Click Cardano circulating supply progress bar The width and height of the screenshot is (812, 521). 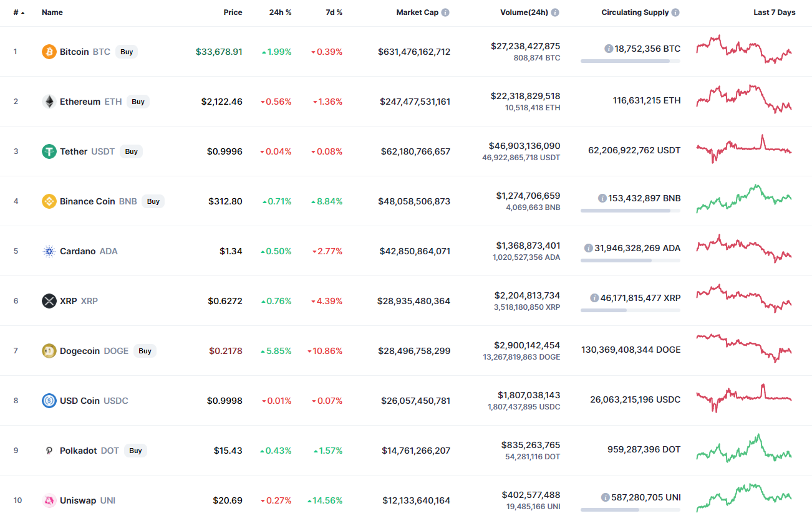(631, 260)
